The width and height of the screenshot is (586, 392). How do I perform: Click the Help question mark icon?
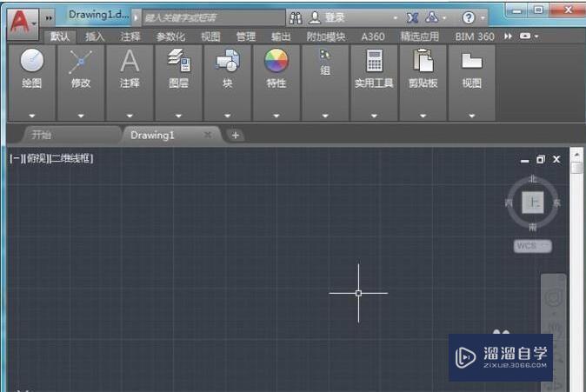pos(469,17)
